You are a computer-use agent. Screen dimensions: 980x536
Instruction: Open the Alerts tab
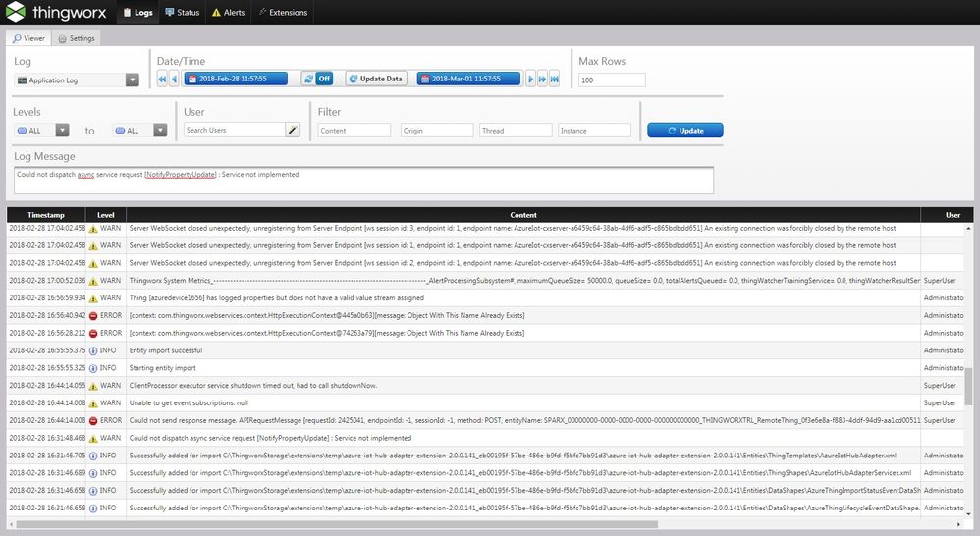tap(228, 12)
